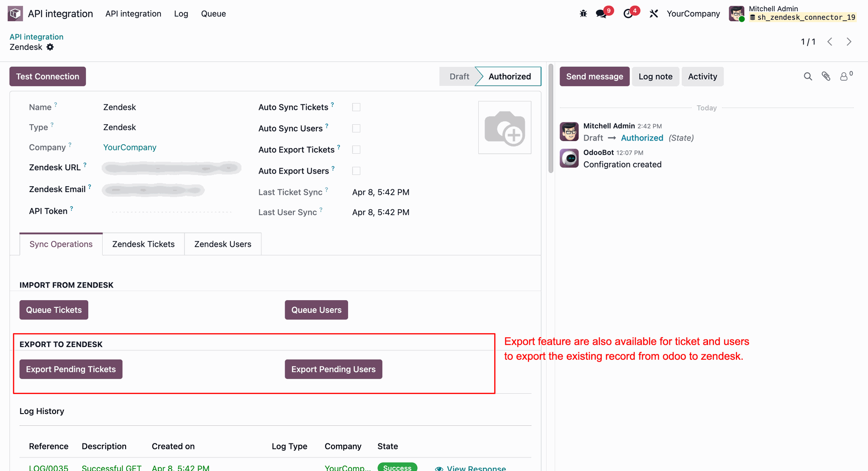Enable Auto Export Tickets checkbox
Image resolution: width=868 pixels, height=471 pixels.
[x=356, y=150]
